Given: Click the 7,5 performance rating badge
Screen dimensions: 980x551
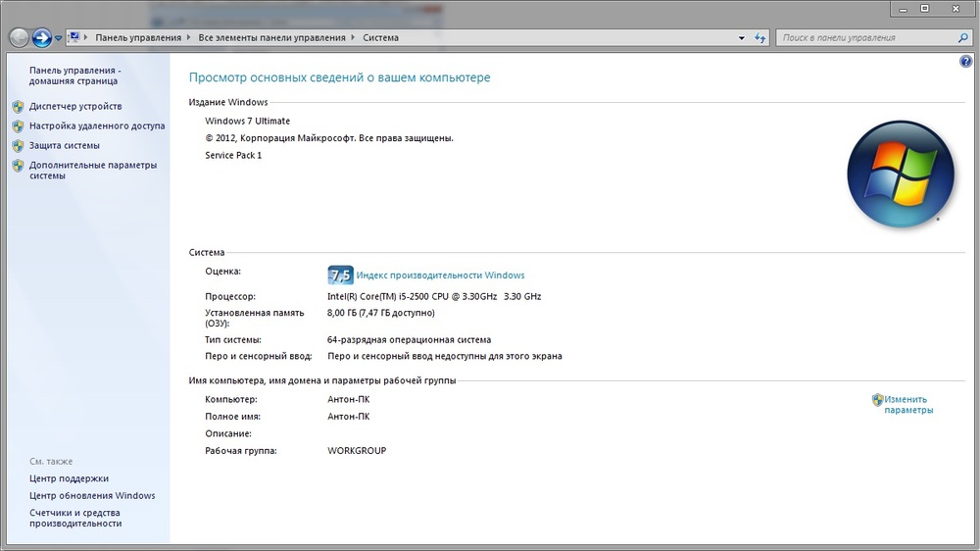Looking at the screenshot, I should [340, 275].
